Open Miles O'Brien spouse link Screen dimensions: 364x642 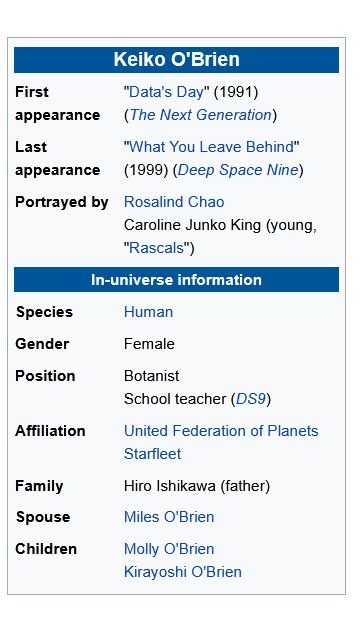(x=169, y=517)
